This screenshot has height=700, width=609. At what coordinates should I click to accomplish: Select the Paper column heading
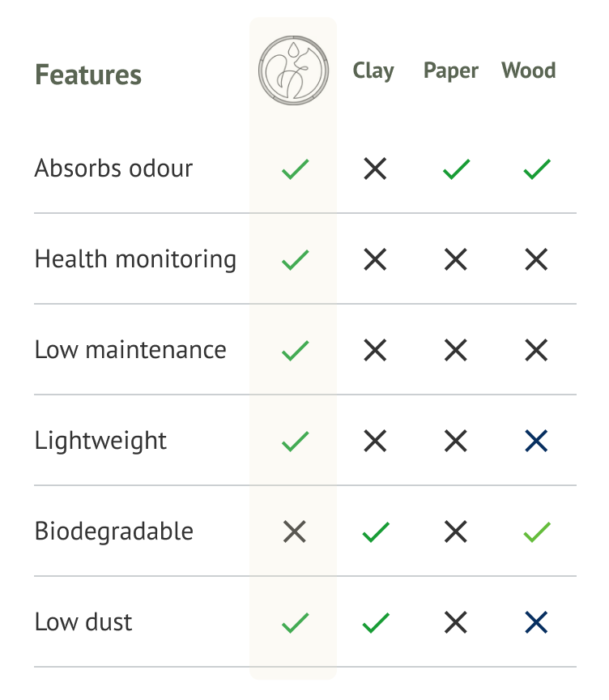tap(450, 71)
